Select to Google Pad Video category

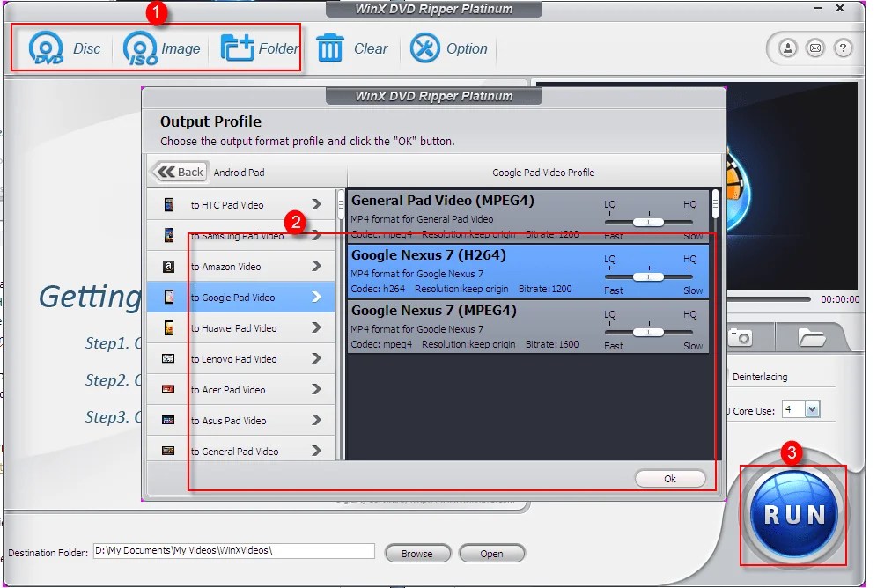tap(240, 297)
